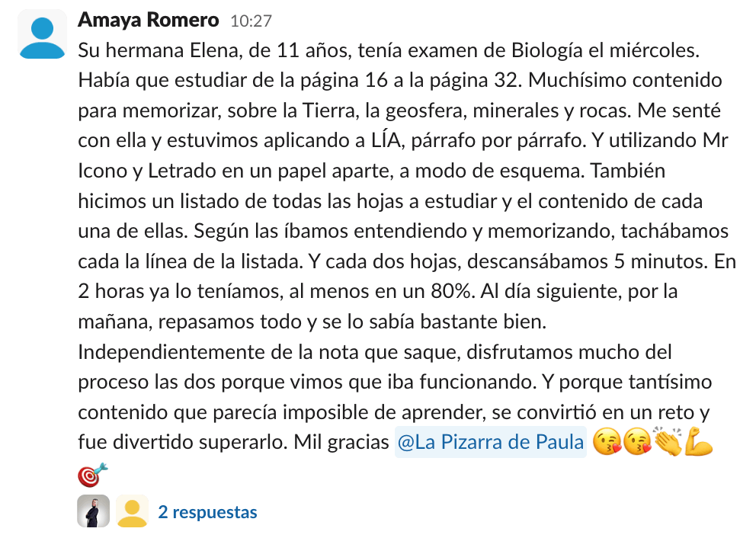Viewport: 756px width, 538px height.
Task: Open the @La Pizarra de Paula mention
Action: 490,442
